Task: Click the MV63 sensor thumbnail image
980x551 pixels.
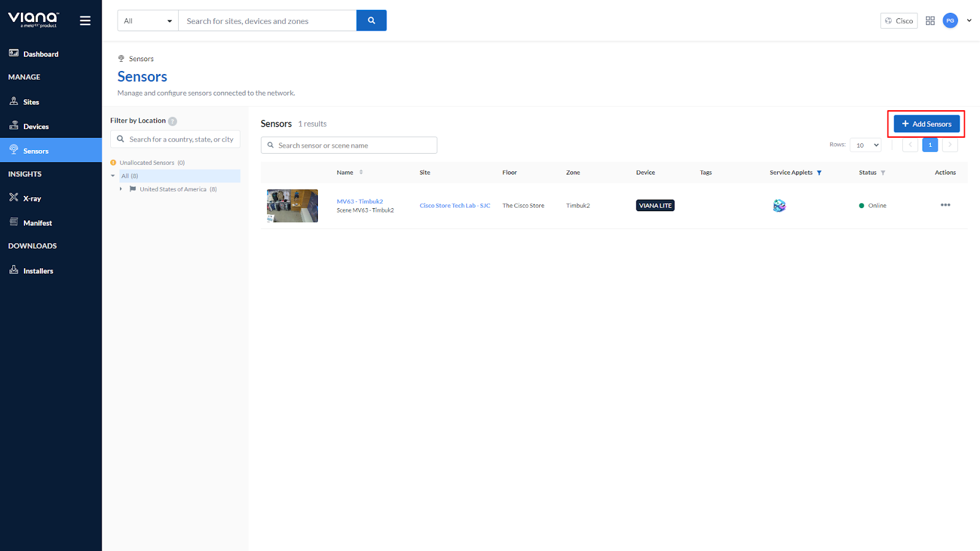Action: [292, 206]
